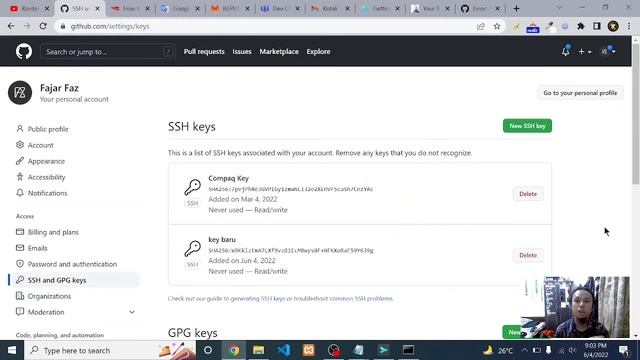Switch to the YouTube browser tab

[x=30, y=9]
